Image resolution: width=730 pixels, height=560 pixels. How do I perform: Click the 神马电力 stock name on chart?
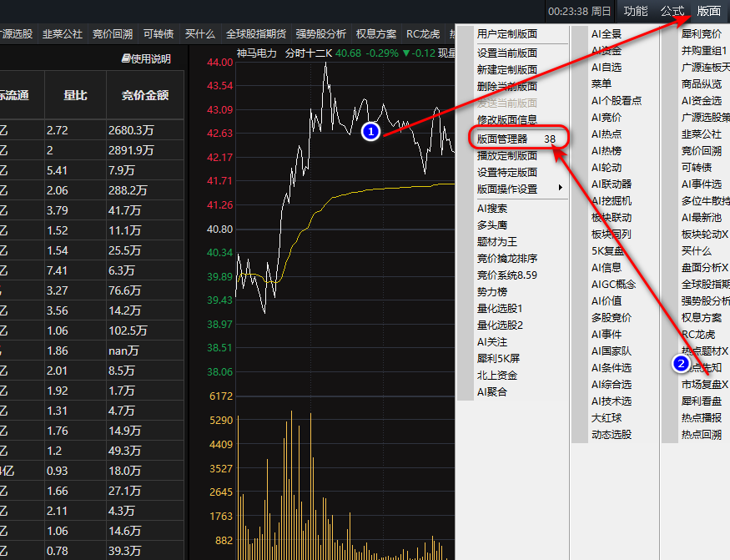(257, 53)
